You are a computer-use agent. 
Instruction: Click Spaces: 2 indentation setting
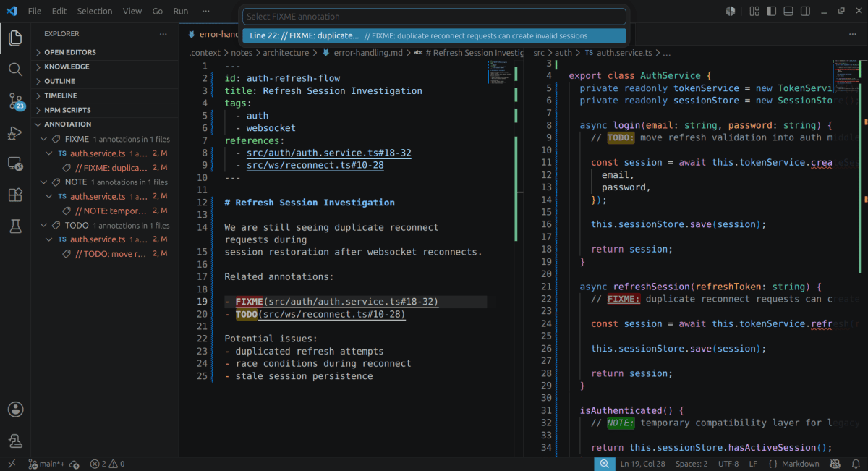(x=692, y=464)
